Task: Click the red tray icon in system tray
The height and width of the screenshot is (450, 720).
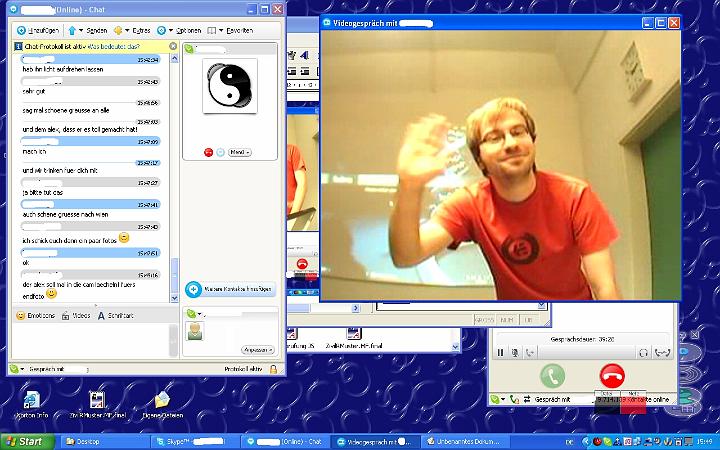Action: point(597,442)
